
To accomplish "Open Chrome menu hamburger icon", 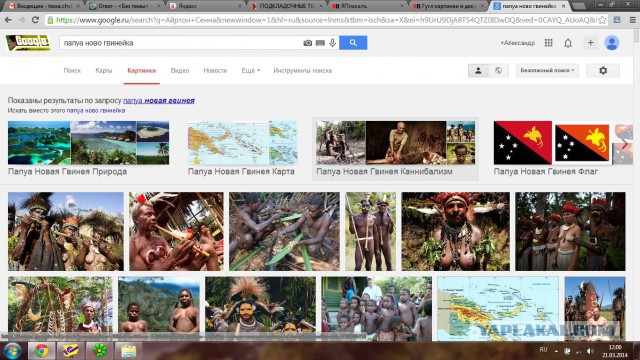I will 632,20.
